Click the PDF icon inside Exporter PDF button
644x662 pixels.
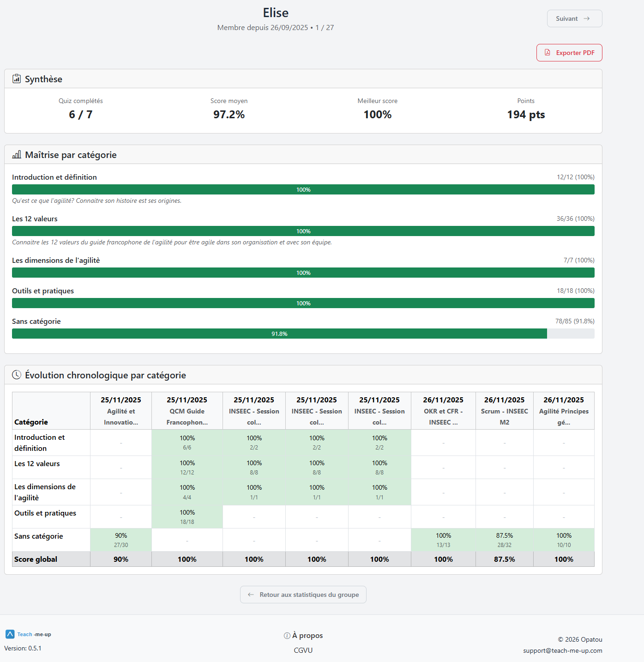(548, 53)
